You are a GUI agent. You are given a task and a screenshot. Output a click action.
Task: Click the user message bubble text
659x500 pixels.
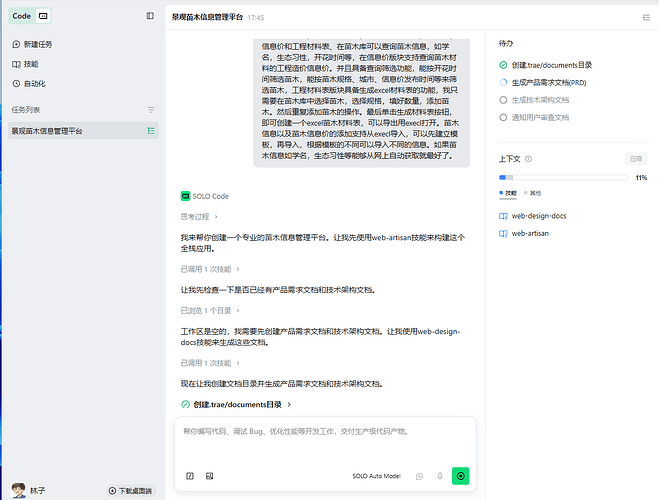[x=361, y=101]
